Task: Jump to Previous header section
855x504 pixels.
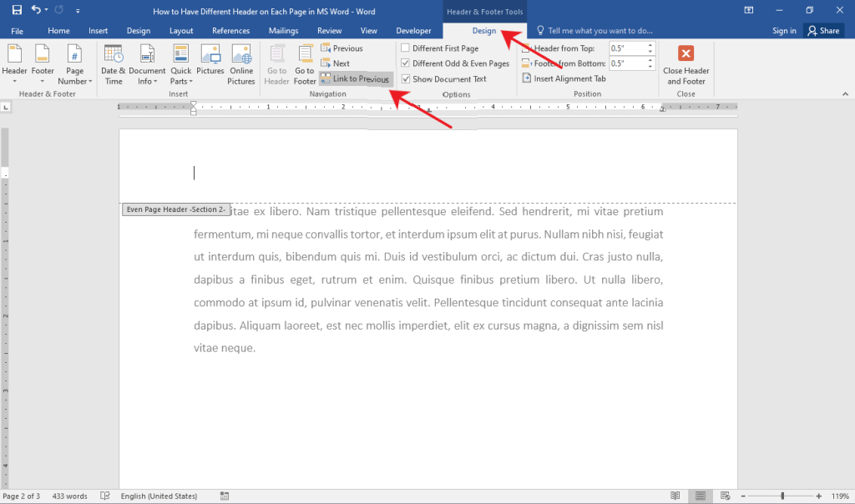Action: [341, 48]
